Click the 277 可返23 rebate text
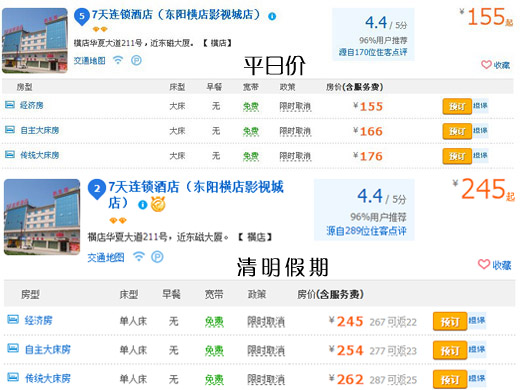Screen dimensions: 520x390 click(393, 351)
